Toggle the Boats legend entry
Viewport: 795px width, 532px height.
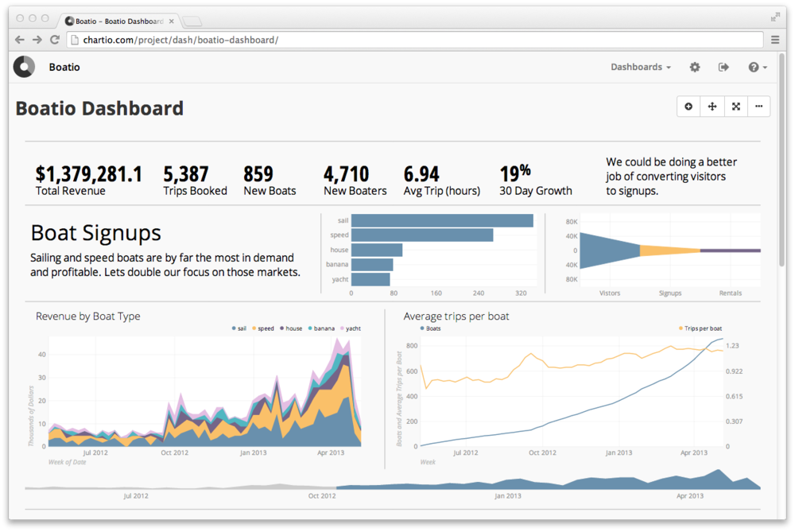430,328
